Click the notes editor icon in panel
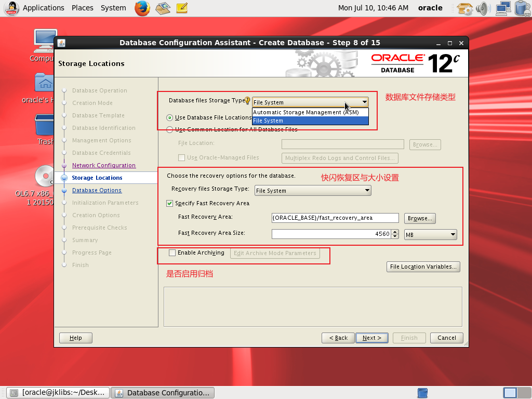 click(182, 8)
